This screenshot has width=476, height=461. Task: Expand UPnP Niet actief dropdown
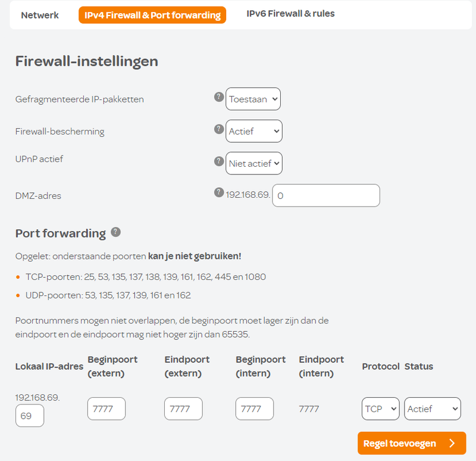[x=254, y=163]
